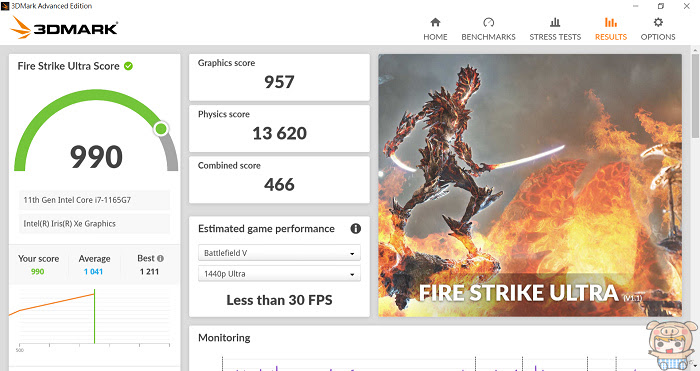Expand the Battlefield V game dropdown

pos(279,253)
